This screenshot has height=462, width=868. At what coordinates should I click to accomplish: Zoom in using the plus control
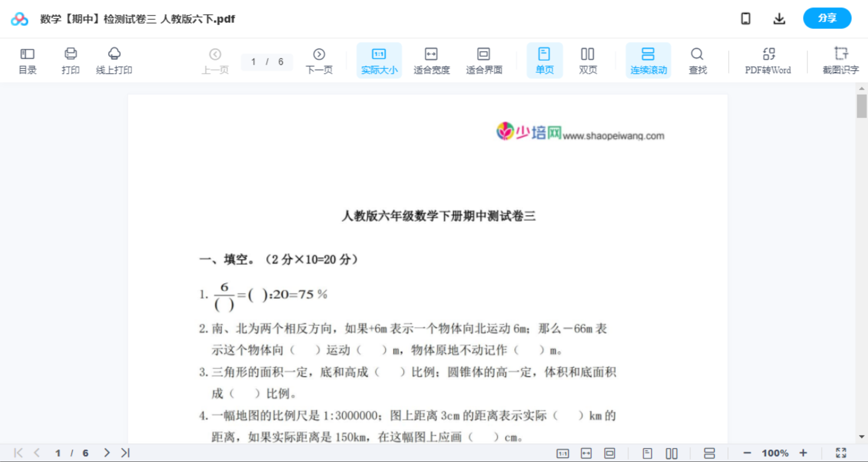tap(803, 452)
